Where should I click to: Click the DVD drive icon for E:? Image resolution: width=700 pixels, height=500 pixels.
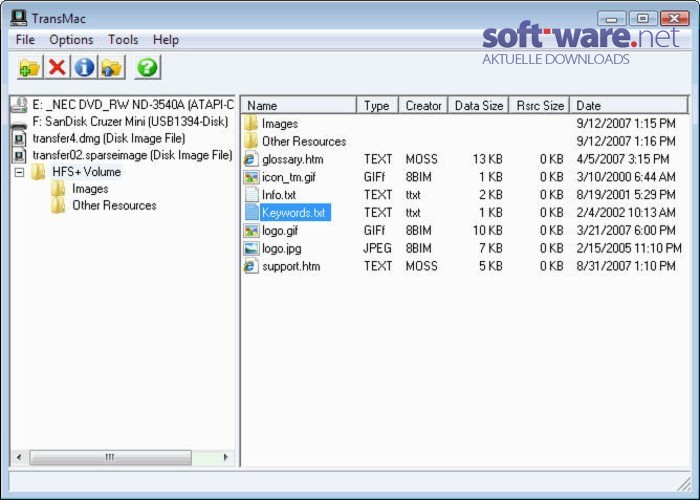tap(19, 105)
